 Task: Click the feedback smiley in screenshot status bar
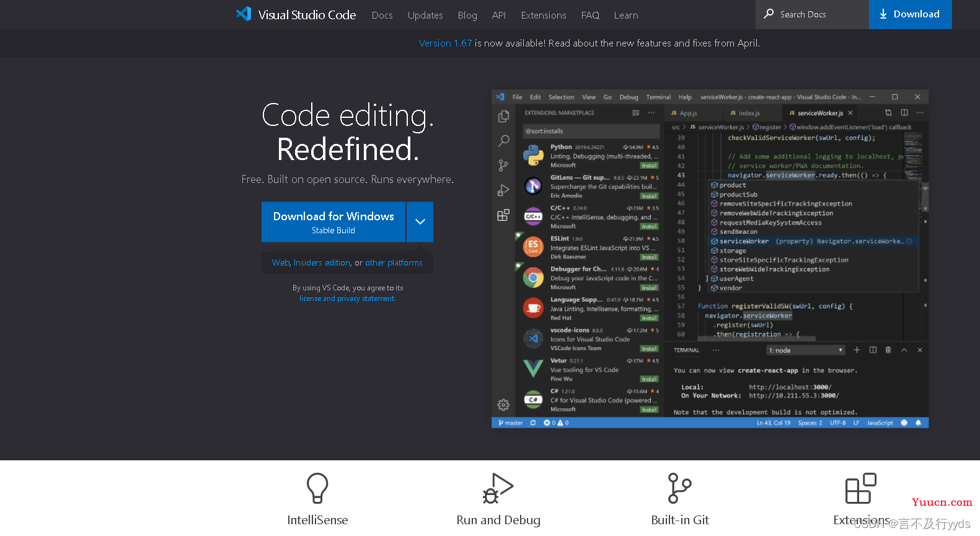(x=904, y=422)
